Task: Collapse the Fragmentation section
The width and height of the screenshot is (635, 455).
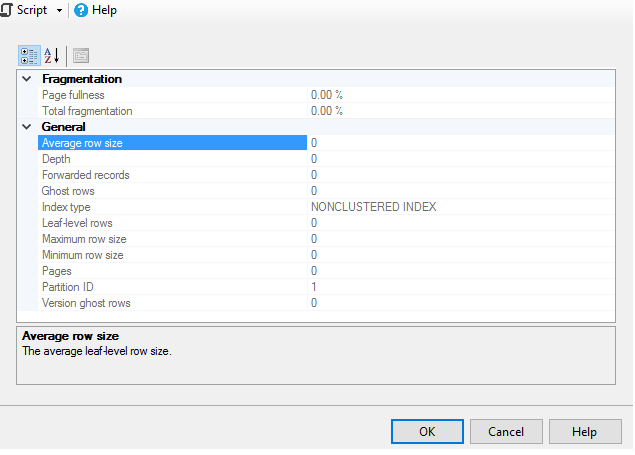Action: [x=27, y=79]
